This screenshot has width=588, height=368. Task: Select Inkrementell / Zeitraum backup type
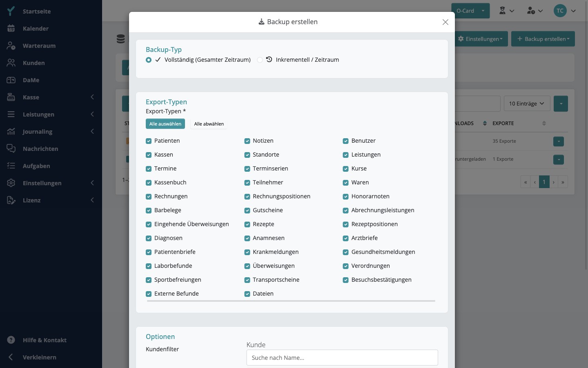point(260,60)
